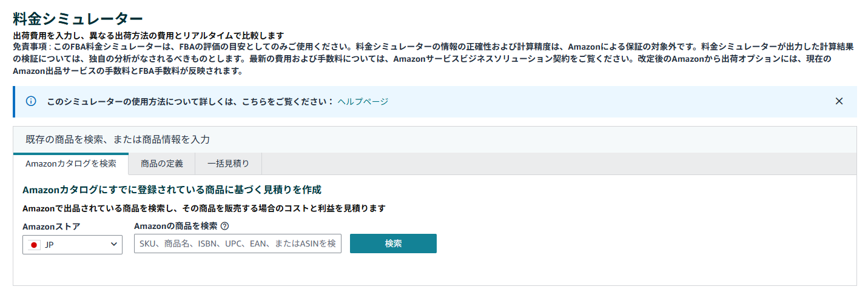Click the Amazonカタログにすでに登録されている heading
The width and height of the screenshot is (868, 295).
(x=172, y=190)
